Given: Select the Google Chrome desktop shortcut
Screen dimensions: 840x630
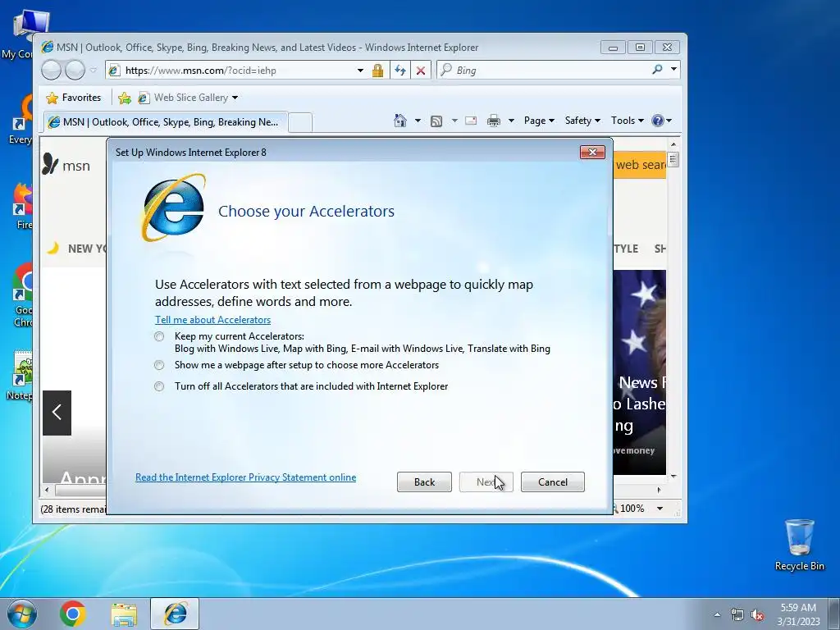Looking at the screenshot, I should click(22, 295).
